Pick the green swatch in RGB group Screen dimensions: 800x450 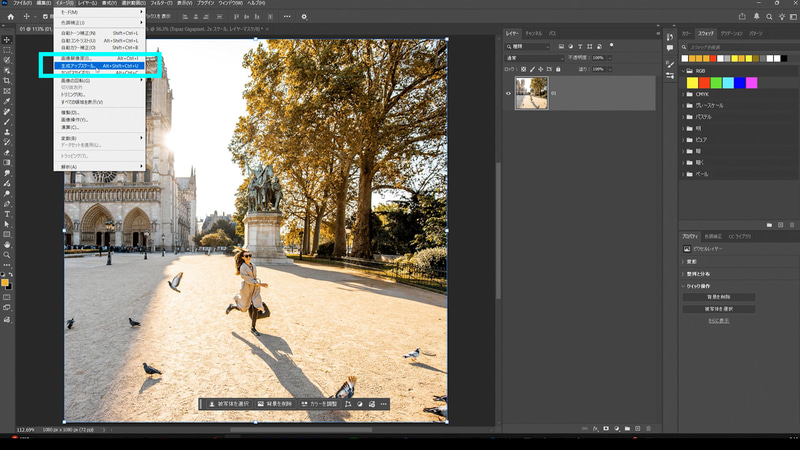pos(716,83)
